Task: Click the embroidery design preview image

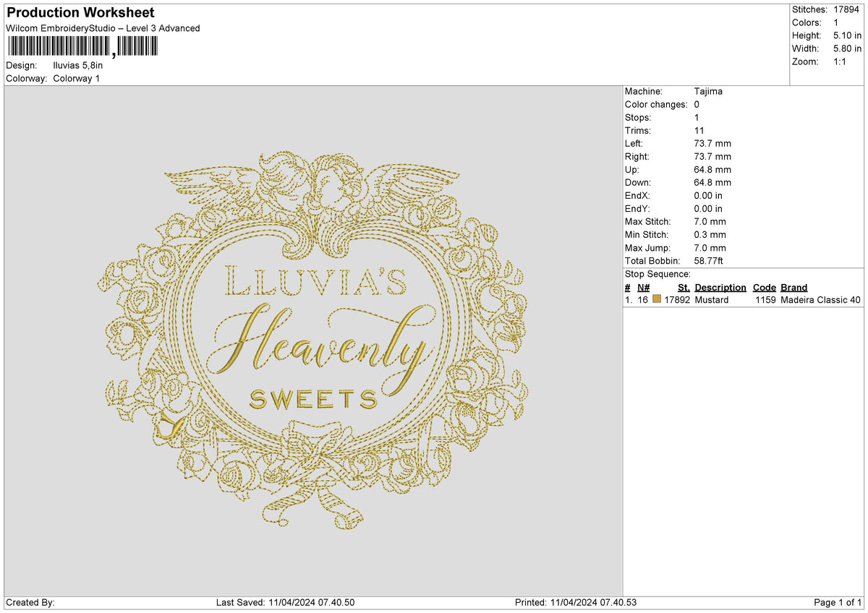Action: click(313, 341)
